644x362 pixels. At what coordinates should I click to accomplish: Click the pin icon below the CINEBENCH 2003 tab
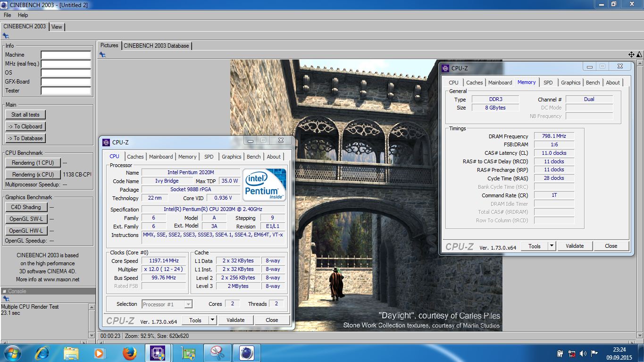click(6, 35)
